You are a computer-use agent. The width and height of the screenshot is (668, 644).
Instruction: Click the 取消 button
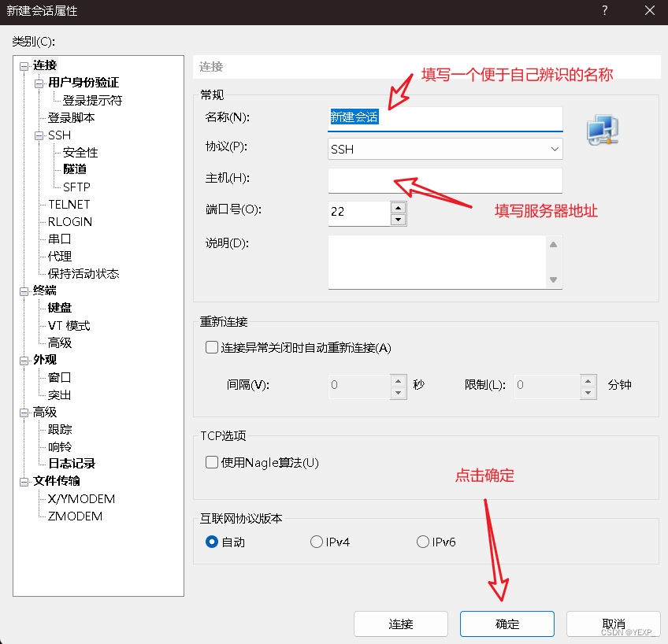[x=613, y=624]
